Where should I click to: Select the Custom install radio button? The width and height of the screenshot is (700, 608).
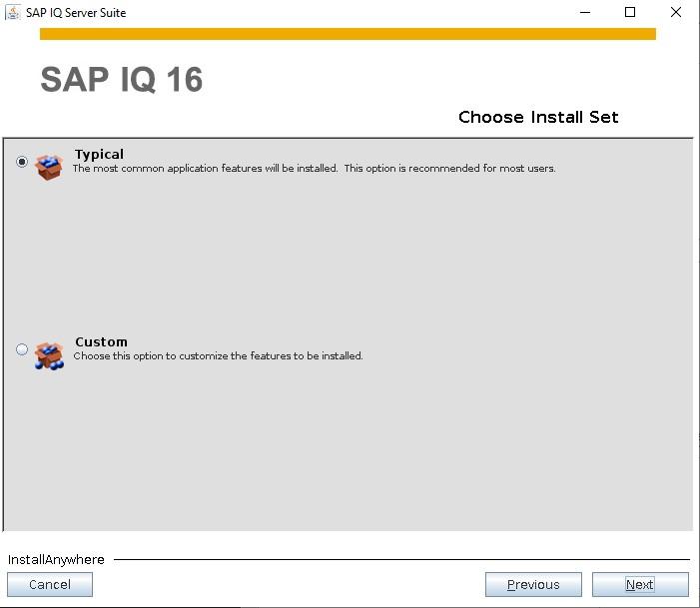click(x=21, y=349)
